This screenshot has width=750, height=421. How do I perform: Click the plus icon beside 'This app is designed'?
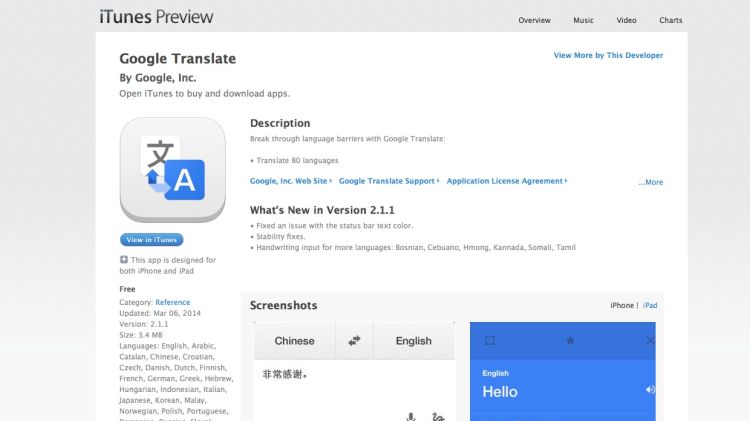click(x=124, y=260)
